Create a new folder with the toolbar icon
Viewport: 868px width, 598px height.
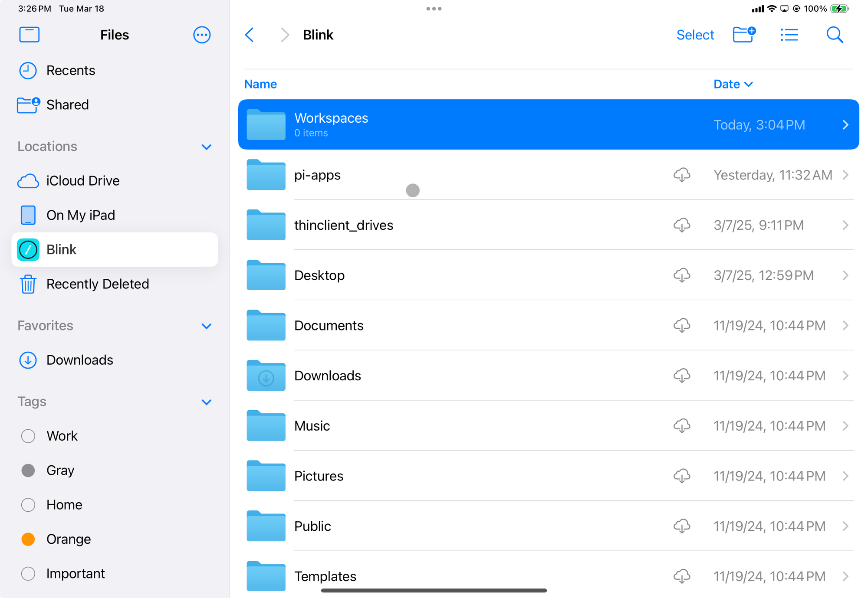point(744,35)
